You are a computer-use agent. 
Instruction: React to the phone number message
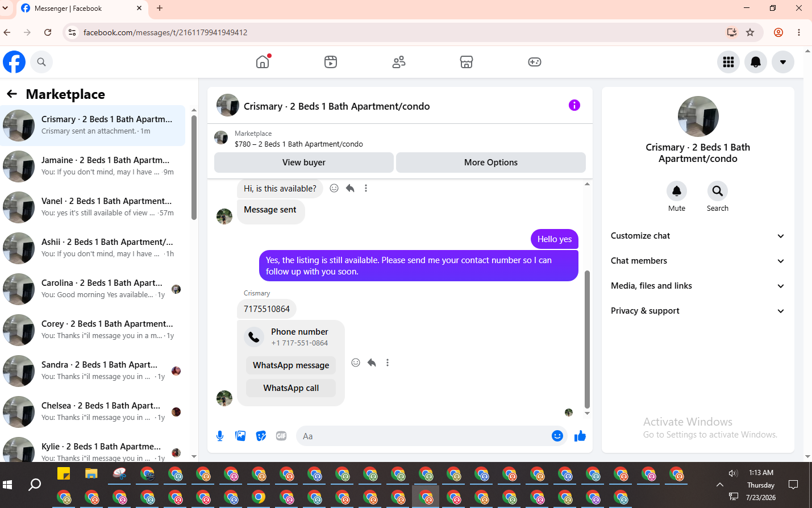[x=356, y=363]
